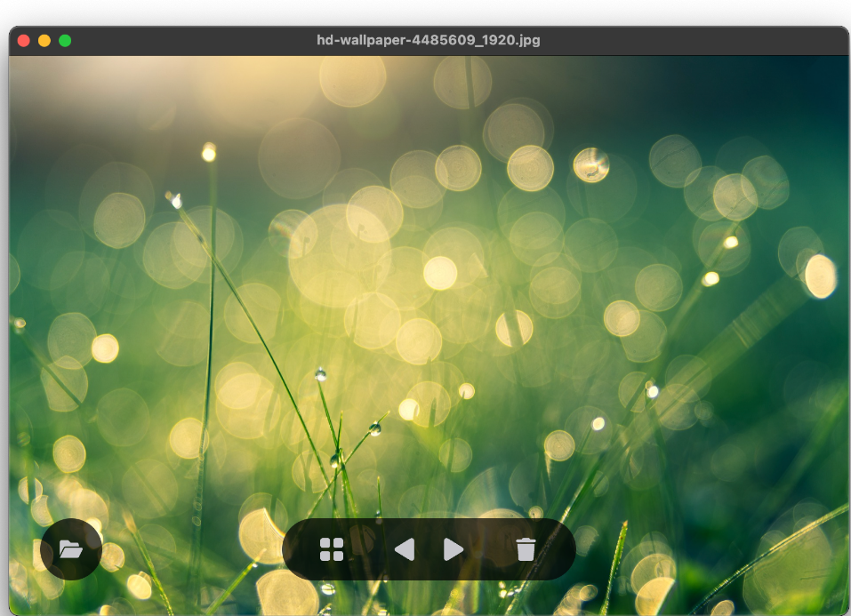Click the dew drop atop the tall left grass blade
The height and width of the screenshot is (616, 851).
pos(209,153)
